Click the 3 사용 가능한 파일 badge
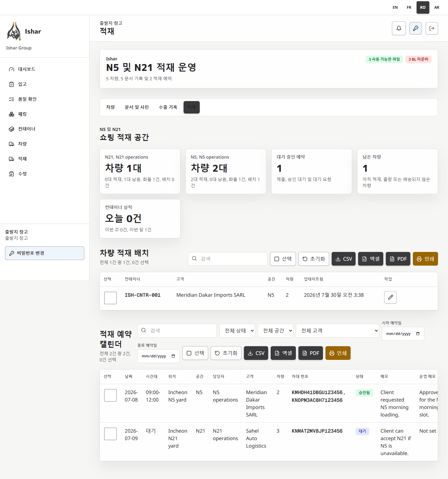448x479 pixels. 384,59
